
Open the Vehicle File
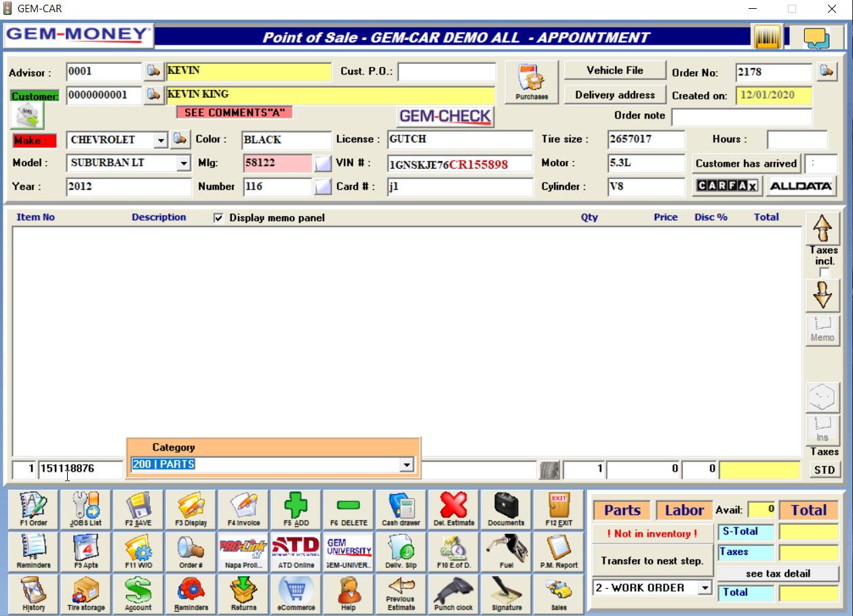(x=615, y=70)
